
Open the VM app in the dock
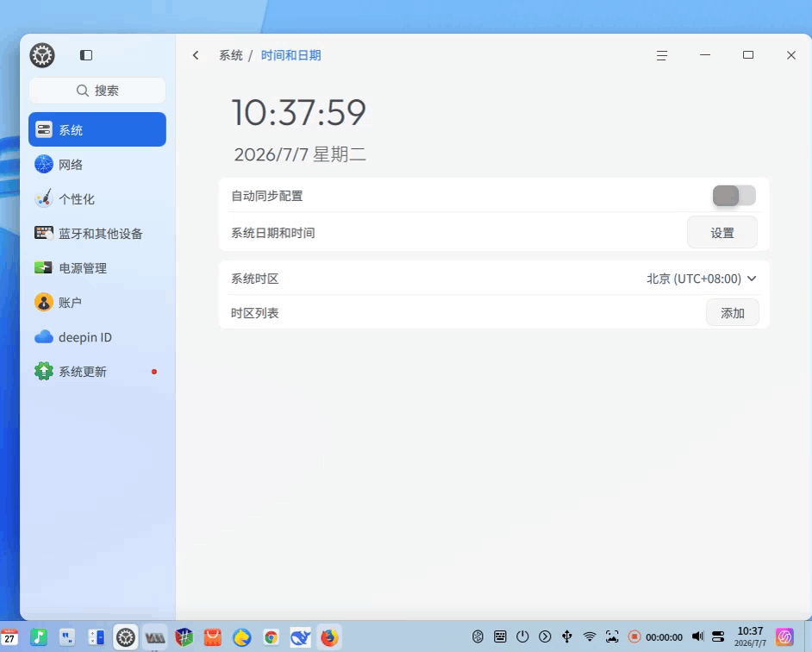coord(154,637)
